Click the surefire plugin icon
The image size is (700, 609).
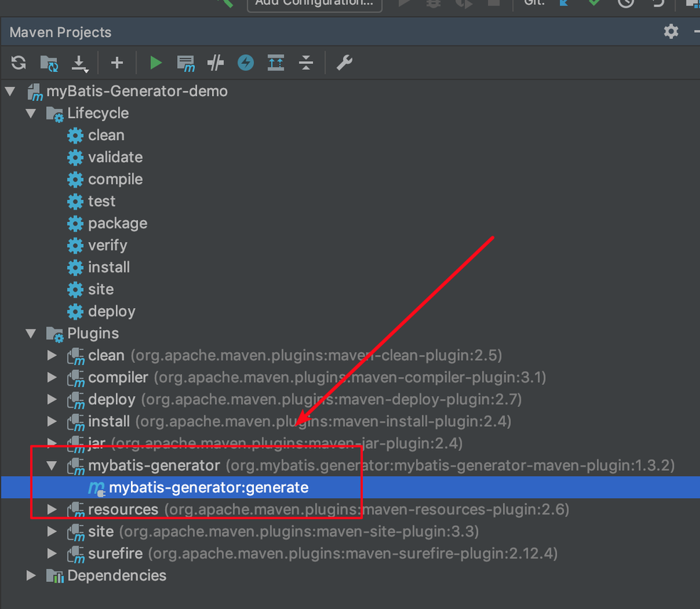click(x=75, y=554)
